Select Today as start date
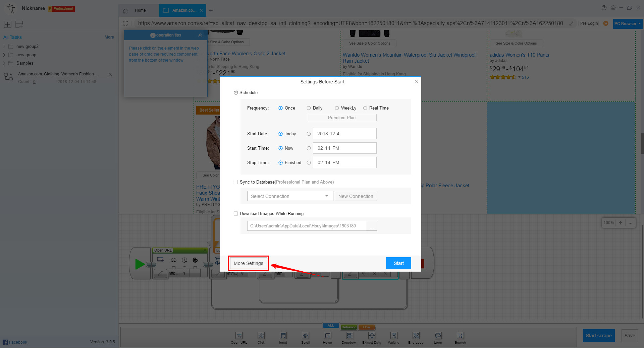The image size is (644, 348). pos(280,134)
